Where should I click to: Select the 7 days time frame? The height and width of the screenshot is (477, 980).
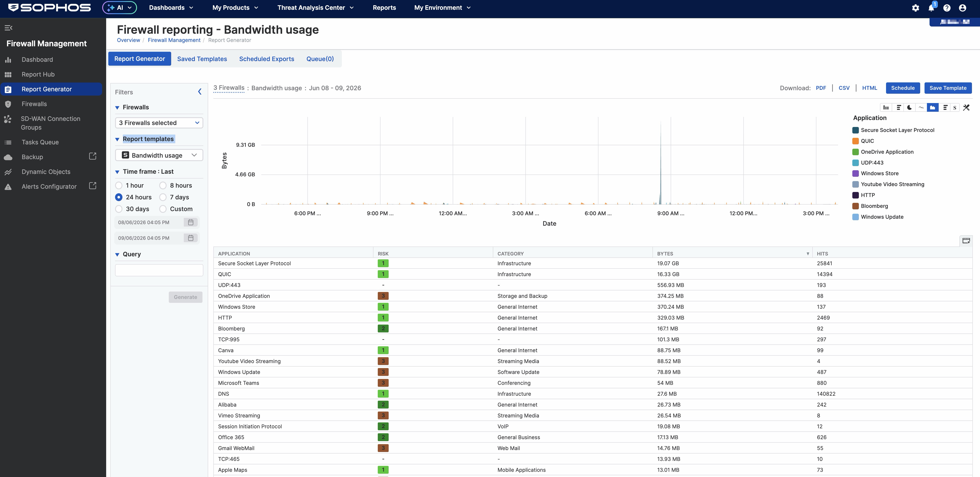(x=163, y=197)
